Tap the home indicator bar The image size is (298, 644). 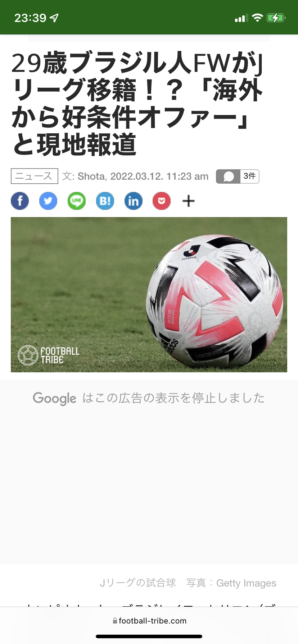[149, 636]
